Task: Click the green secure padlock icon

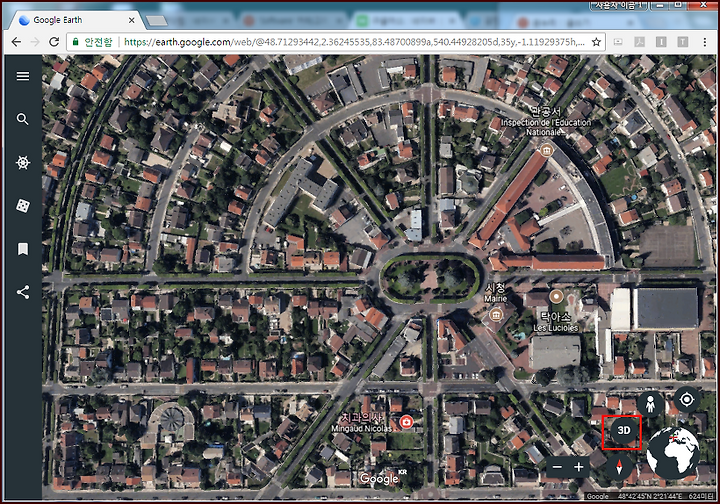Action: 76,42
